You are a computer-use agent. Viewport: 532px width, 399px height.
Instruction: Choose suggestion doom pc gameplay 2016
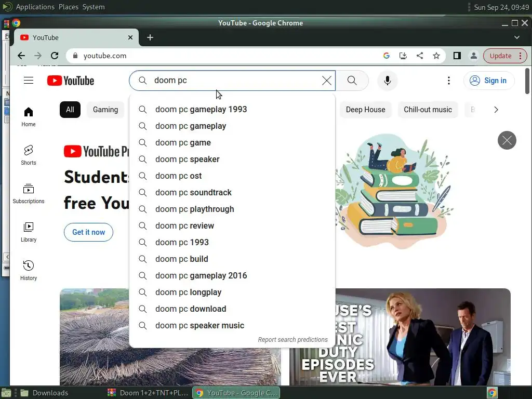(x=232, y=275)
